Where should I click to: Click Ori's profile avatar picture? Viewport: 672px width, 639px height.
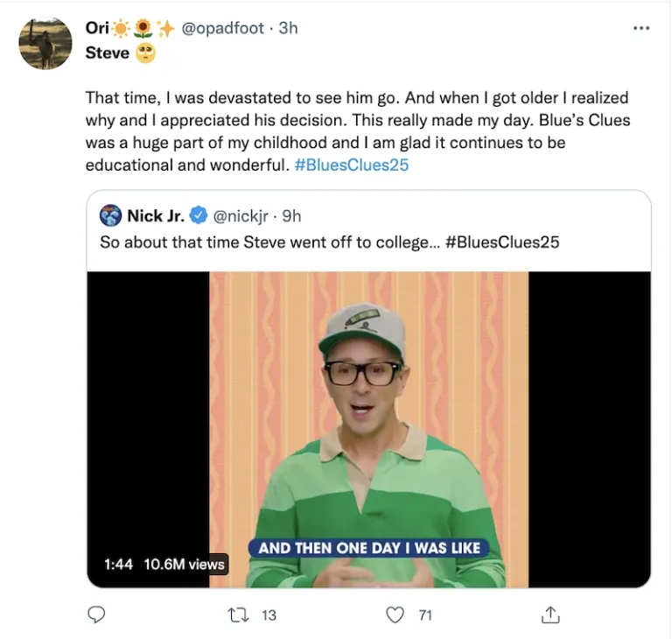coord(45,44)
